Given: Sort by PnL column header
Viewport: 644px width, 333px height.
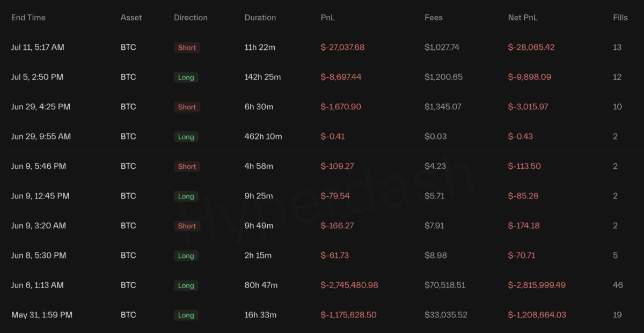Looking at the screenshot, I should pos(328,18).
